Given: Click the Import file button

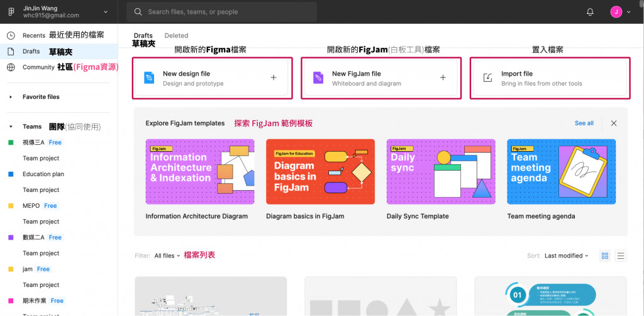Looking at the screenshot, I should [550, 78].
